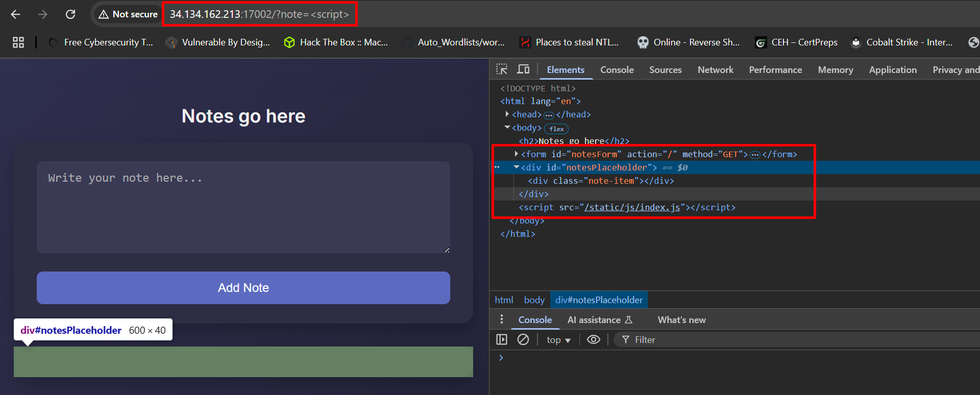Select the h2 Notes go here node
This screenshot has height=395, width=980.
574,141
